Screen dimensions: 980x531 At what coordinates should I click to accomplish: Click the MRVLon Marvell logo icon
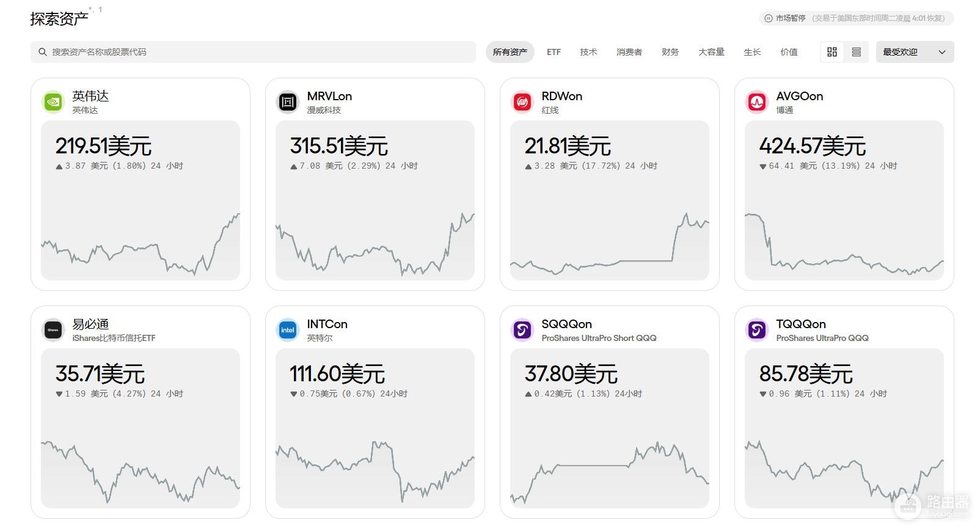(288, 102)
